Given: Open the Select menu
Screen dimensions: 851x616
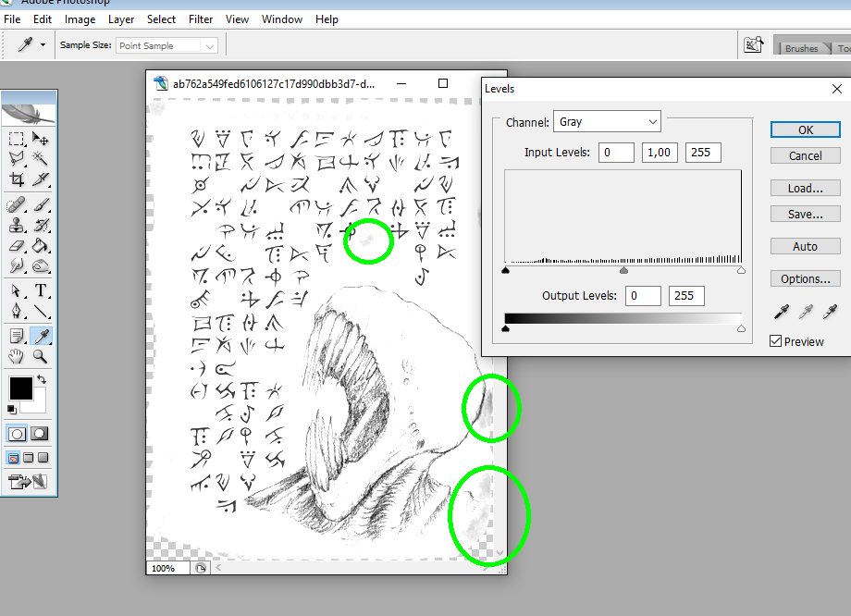Looking at the screenshot, I should (x=161, y=19).
